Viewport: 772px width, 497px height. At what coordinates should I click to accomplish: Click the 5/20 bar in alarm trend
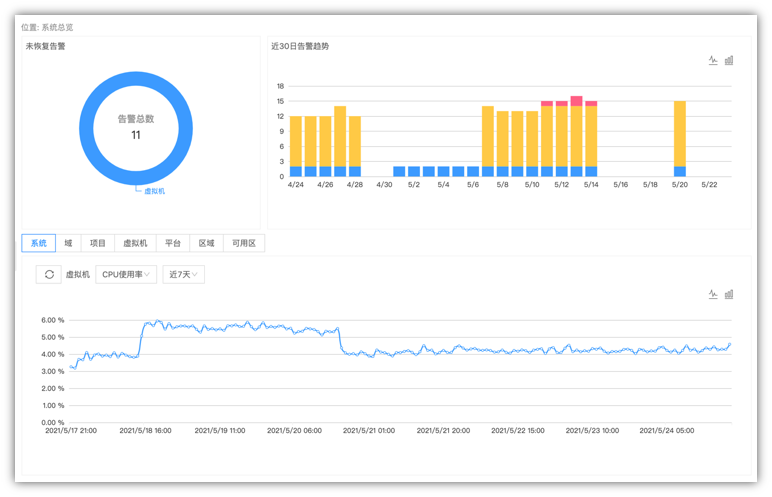click(x=680, y=138)
